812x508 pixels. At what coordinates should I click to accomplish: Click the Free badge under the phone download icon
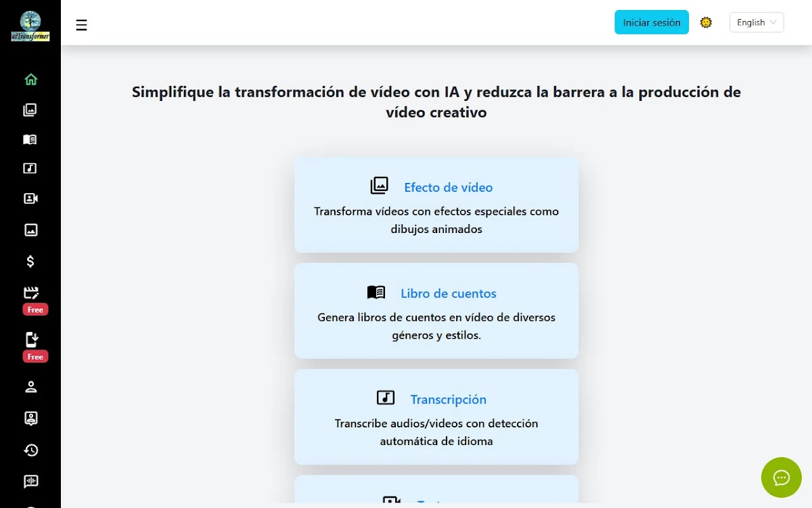[35, 356]
